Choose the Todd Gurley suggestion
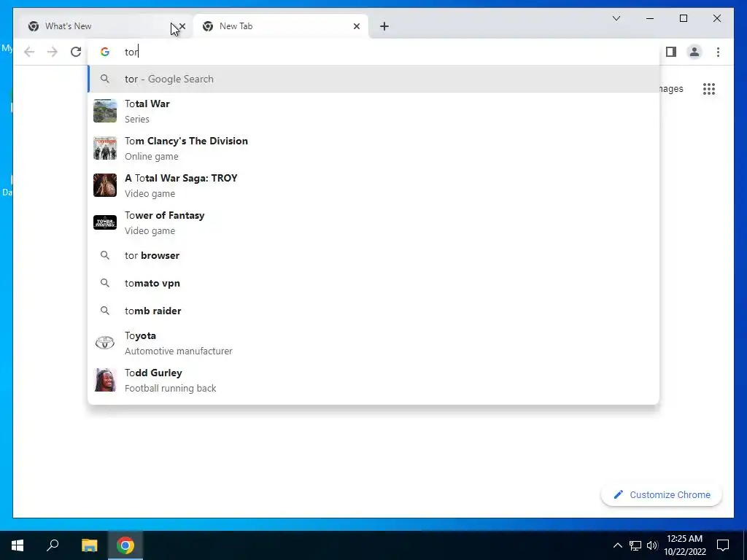Screen dimensions: 747x560 (373, 380)
